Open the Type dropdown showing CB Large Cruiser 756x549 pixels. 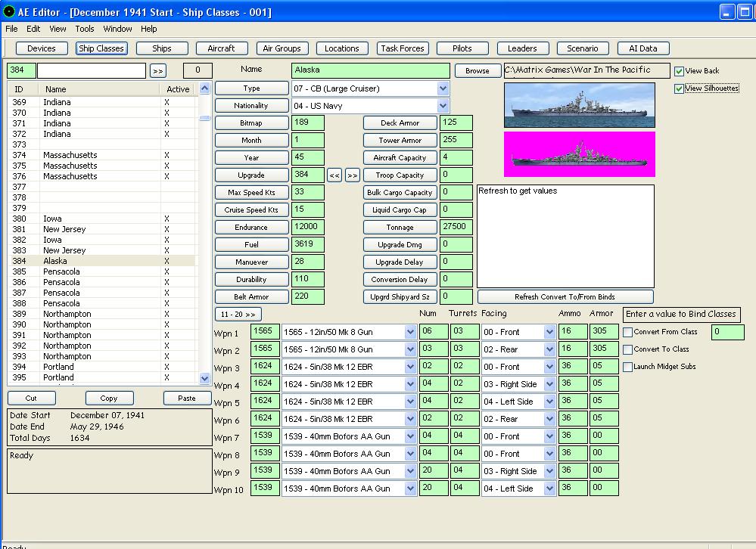click(443, 88)
